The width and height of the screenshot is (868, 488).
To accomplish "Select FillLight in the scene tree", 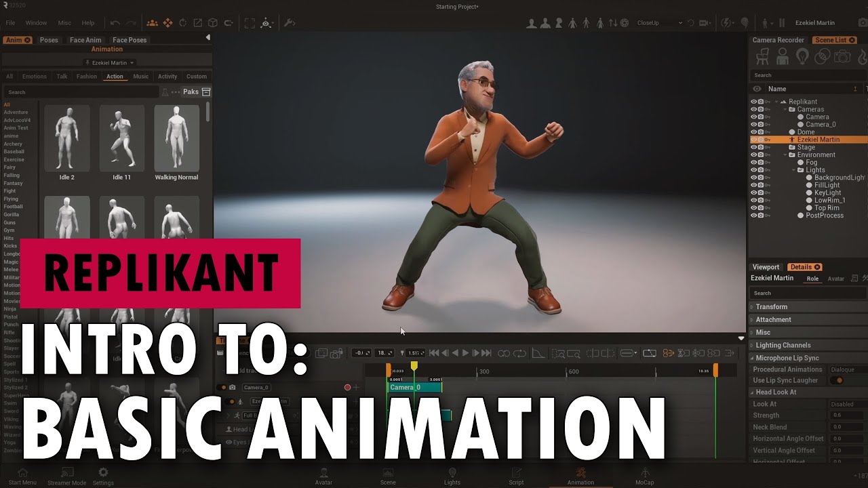I will (x=827, y=185).
